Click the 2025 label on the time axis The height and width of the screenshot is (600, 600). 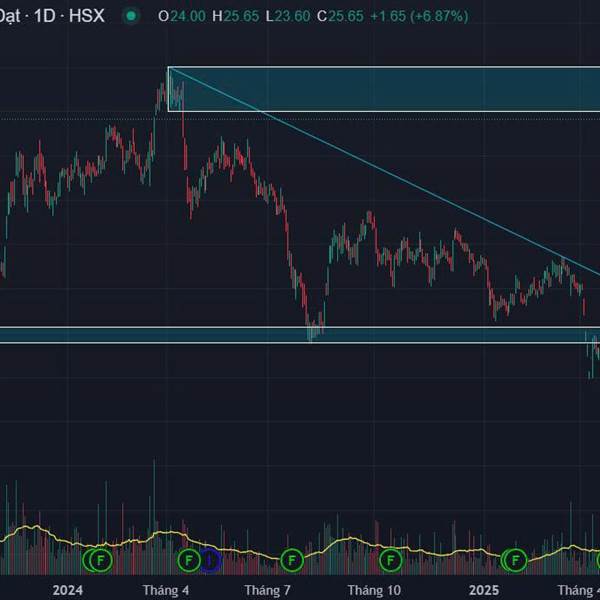click(484, 590)
